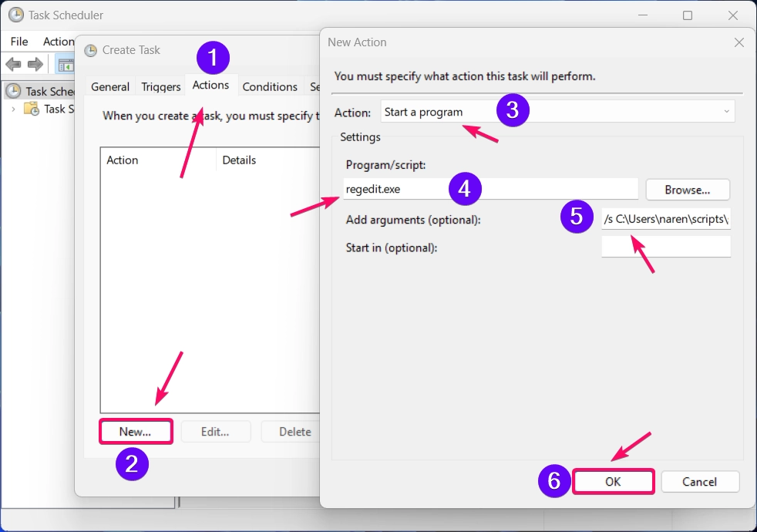
Task: Click the Start in (optional) input field
Action: click(x=666, y=247)
